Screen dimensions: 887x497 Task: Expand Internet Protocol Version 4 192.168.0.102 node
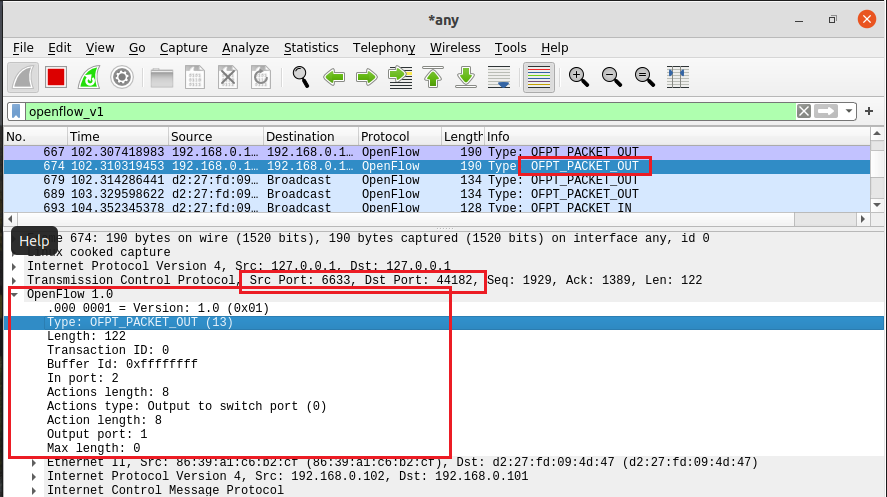click(35, 477)
